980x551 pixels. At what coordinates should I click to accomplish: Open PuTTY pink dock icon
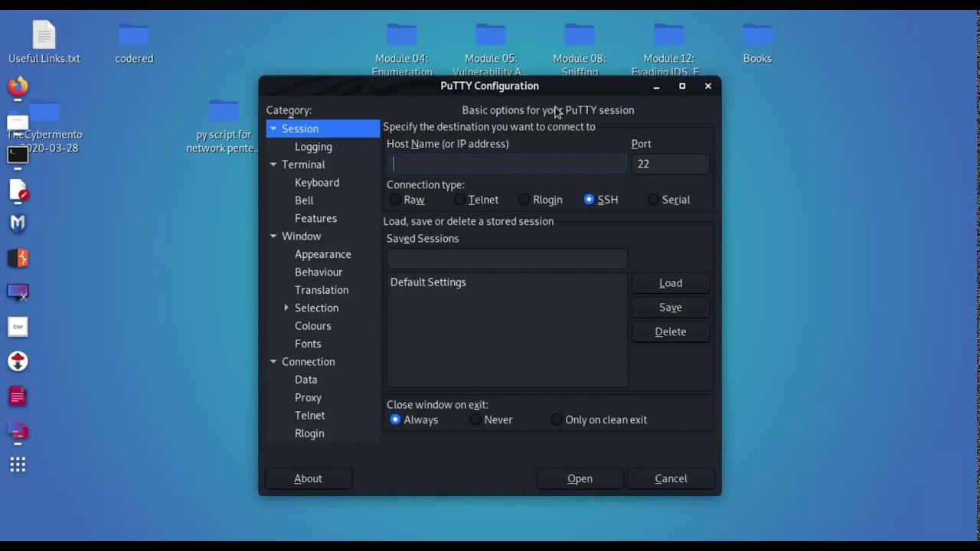click(18, 431)
